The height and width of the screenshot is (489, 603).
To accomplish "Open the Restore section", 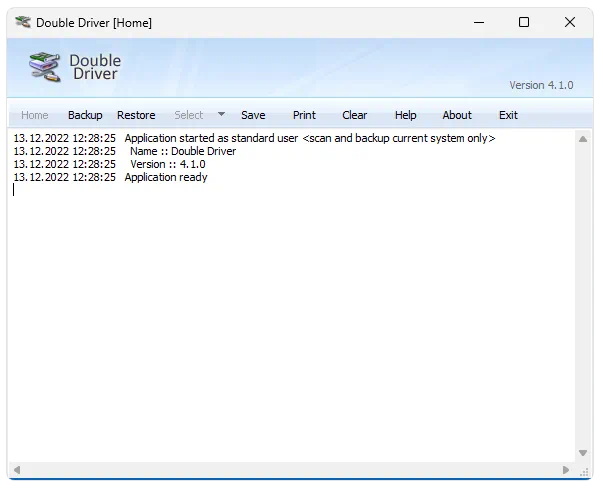I will point(136,115).
